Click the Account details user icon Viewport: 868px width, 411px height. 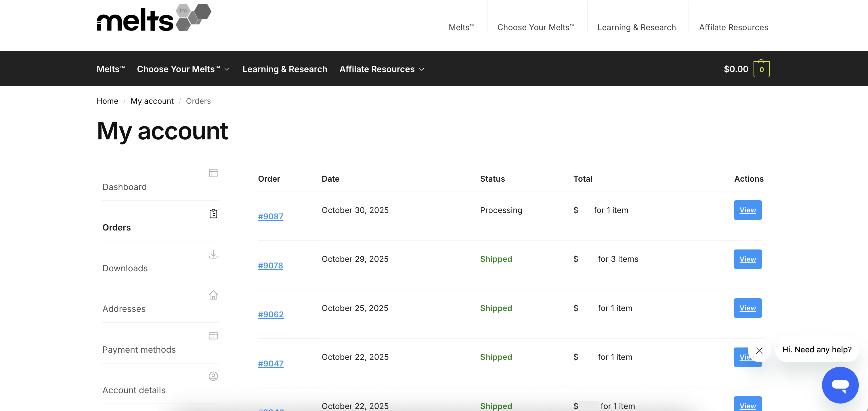213,376
